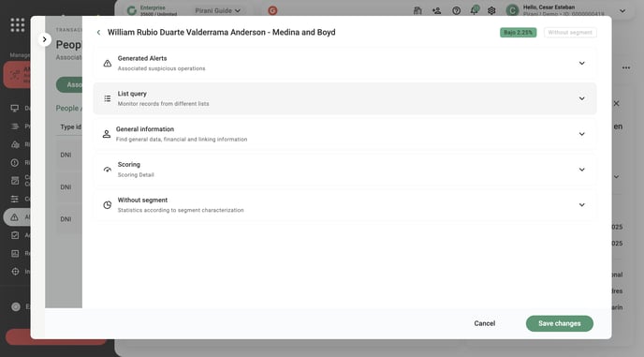Open the app grid menu icon
This screenshot has width=644, height=357.
point(17,25)
